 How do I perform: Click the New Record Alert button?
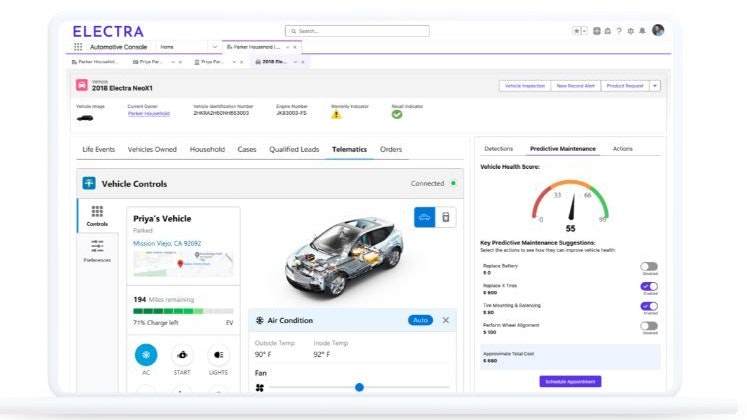(575, 86)
